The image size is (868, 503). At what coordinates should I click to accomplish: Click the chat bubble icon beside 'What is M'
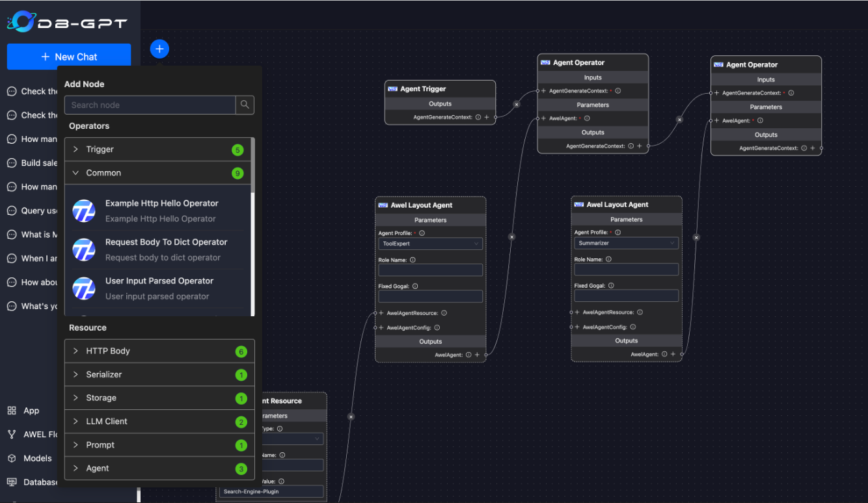click(x=12, y=234)
